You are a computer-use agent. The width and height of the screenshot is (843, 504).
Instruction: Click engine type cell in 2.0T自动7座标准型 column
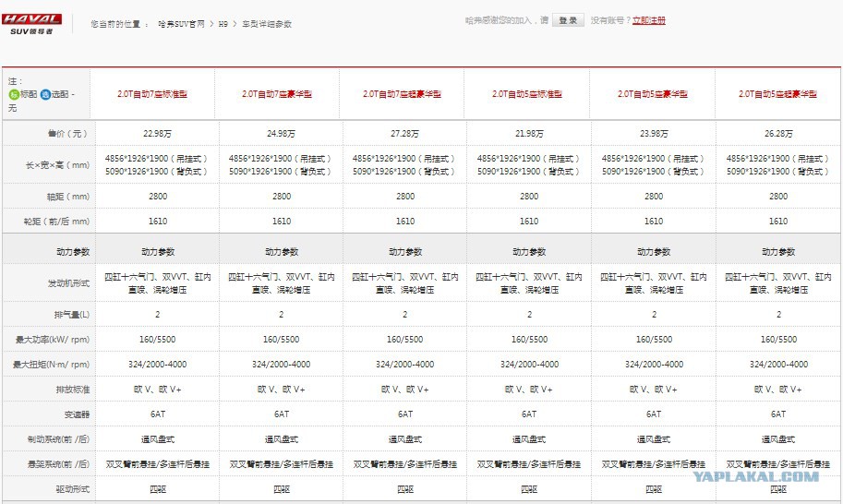[x=158, y=283]
